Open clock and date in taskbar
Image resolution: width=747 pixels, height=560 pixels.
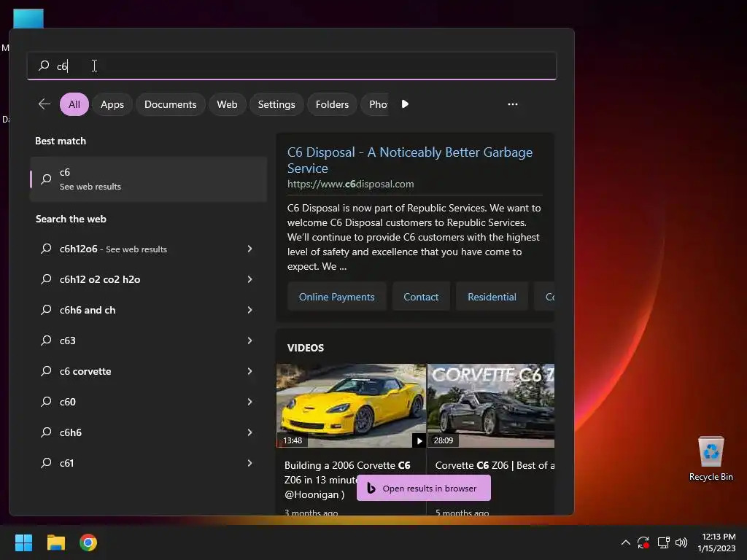click(x=716, y=542)
